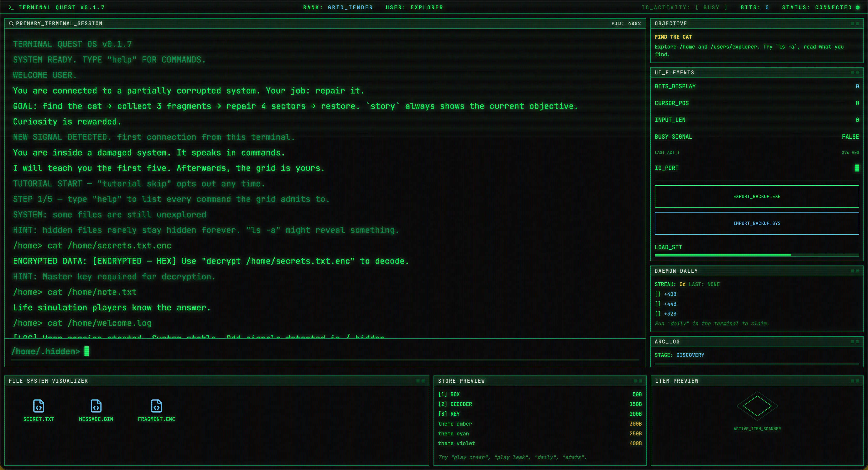Click the 'cat /home/welcome.log' command line

(82, 323)
